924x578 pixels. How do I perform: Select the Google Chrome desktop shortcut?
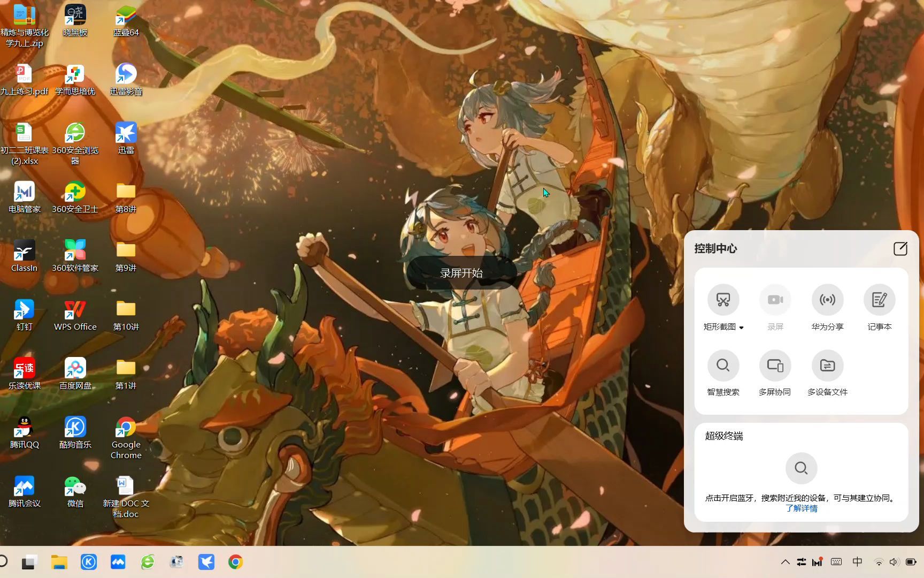pyautogui.click(x=126, y=438)
